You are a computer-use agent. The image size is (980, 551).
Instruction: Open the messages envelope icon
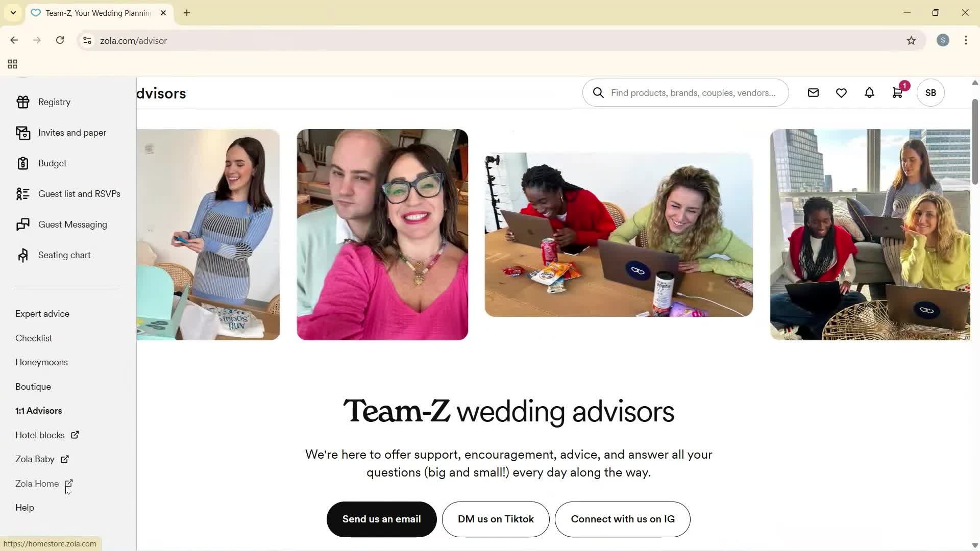click(x=813, y=93)
